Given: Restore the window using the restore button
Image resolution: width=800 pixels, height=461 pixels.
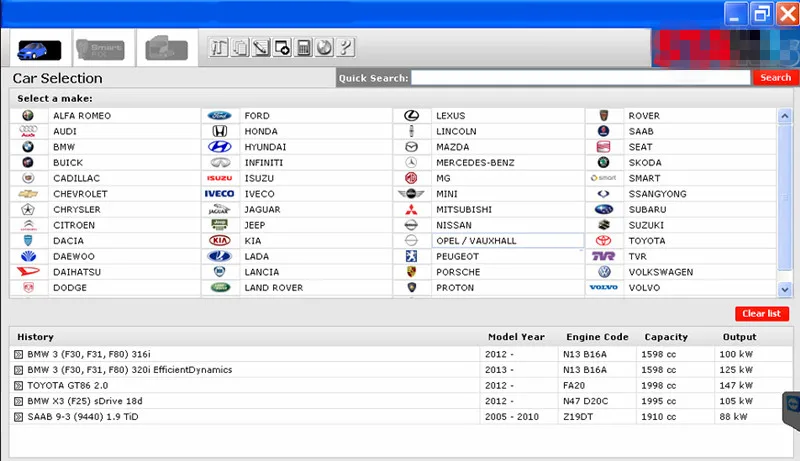Looking at the screenshot, I should click(x=761, y=13).
